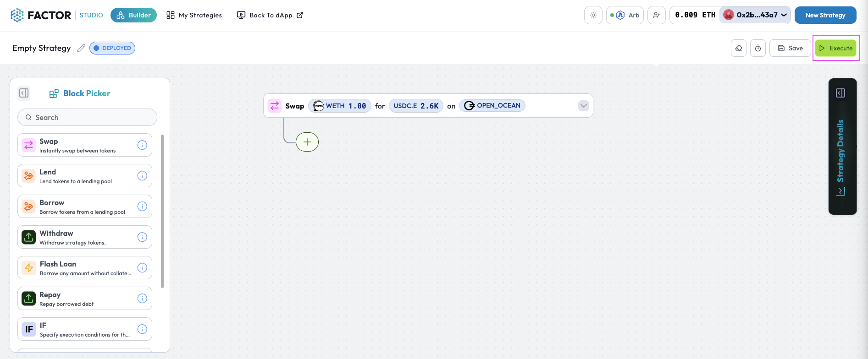Select the Builder tab
Viewport: 868px width, 359px height.
pos(133,15)
